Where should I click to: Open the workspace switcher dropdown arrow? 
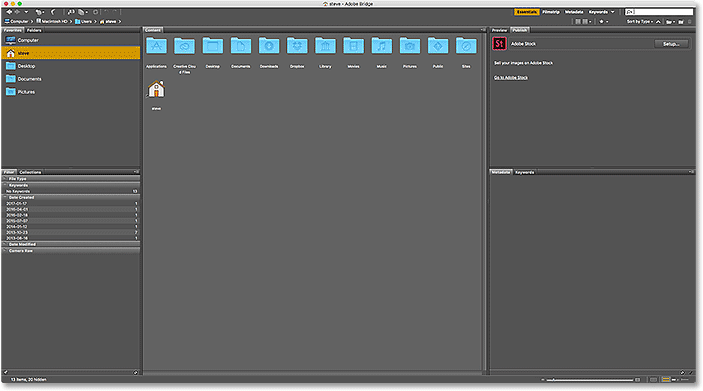612,12
